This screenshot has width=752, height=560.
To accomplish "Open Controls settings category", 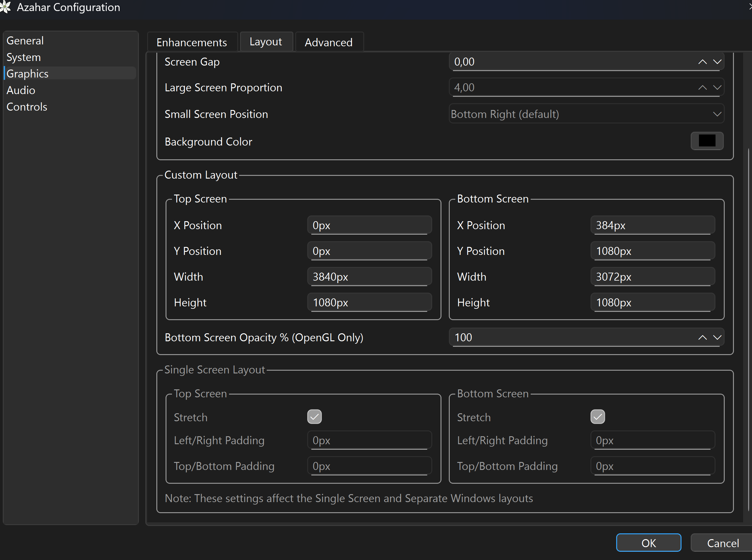I will 70,107.
